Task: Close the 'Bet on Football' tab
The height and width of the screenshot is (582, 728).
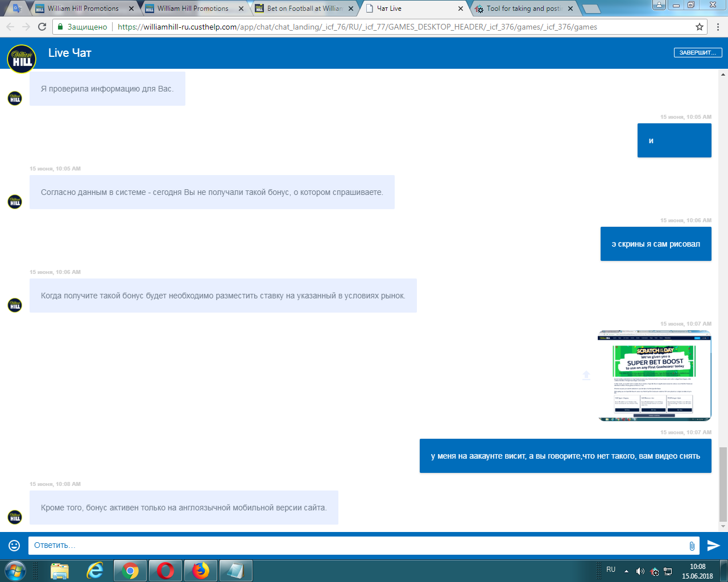Action: (351, 9)
